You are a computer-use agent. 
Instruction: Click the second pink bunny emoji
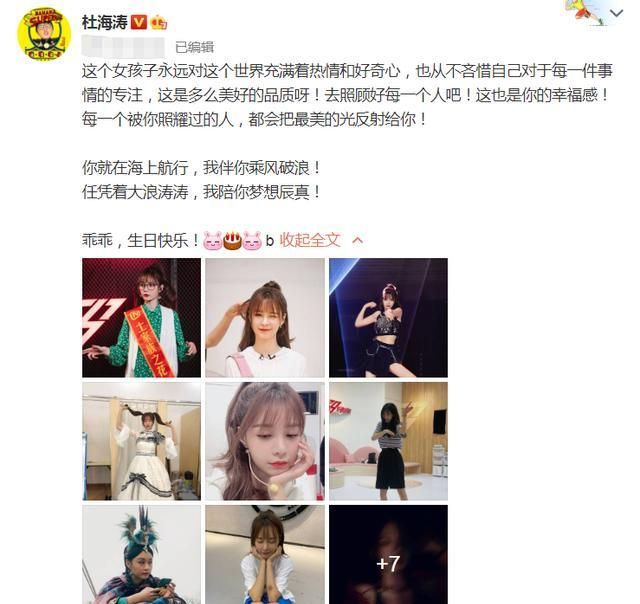(x=252, y=240)
